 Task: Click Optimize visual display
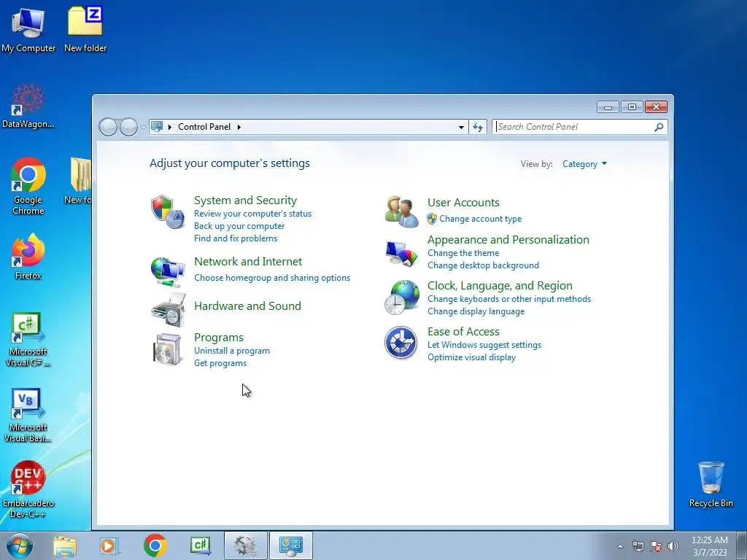pyautogui.click(x=471, y=357)
